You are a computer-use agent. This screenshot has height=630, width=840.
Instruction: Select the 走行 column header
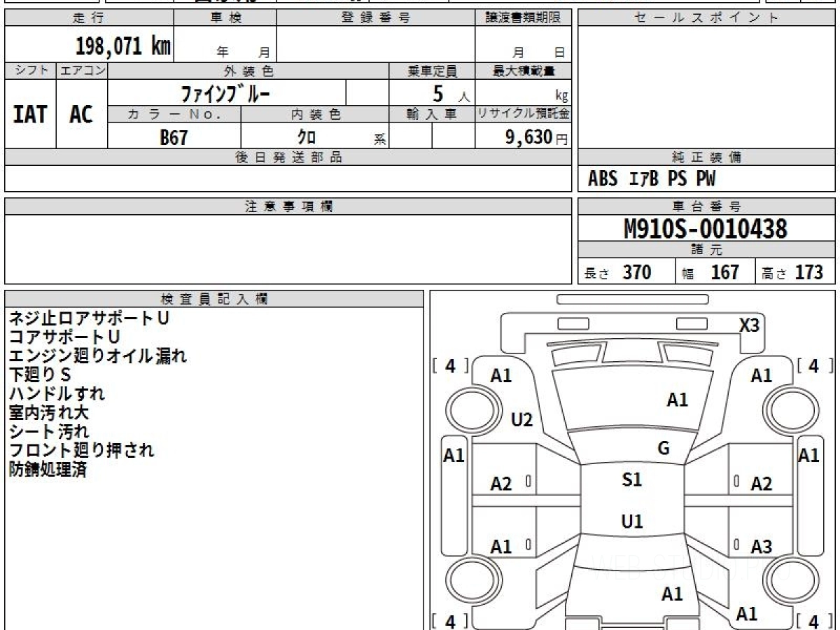88,18
